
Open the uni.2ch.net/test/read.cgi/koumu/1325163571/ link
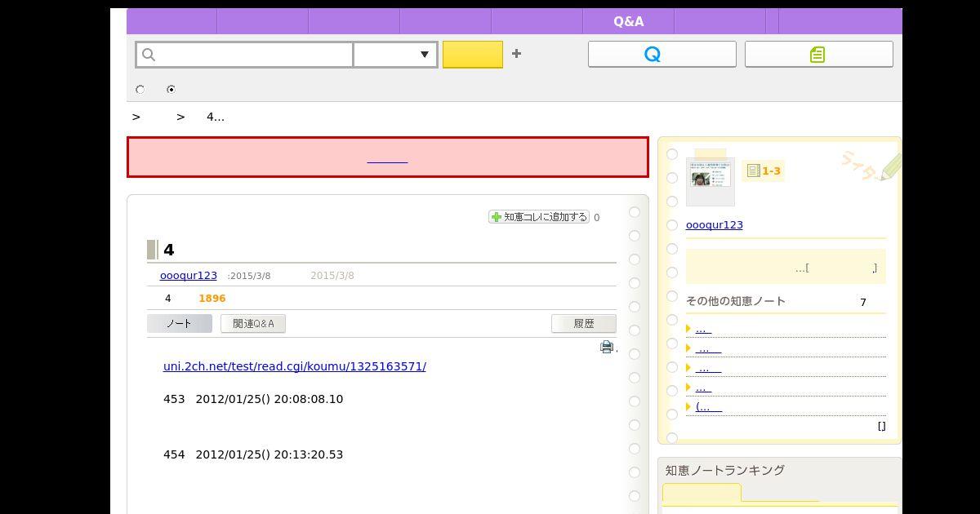[x=295, y=366]
